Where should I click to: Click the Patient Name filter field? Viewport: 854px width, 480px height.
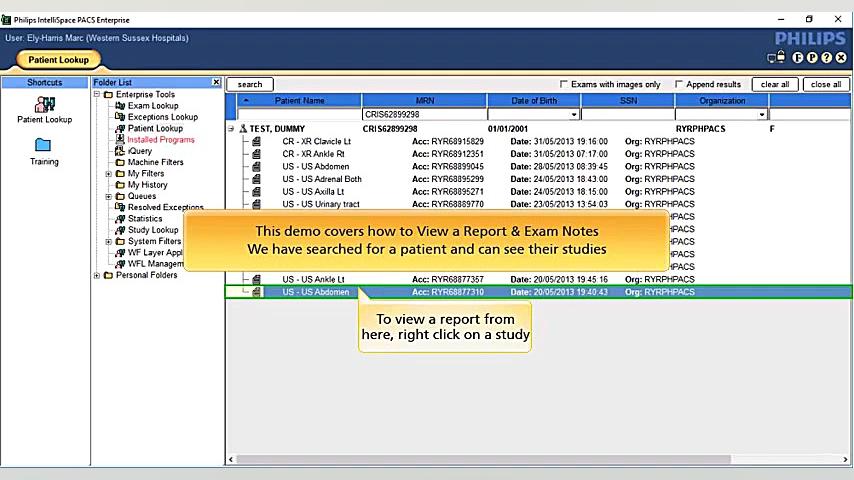tap(299, 114)
